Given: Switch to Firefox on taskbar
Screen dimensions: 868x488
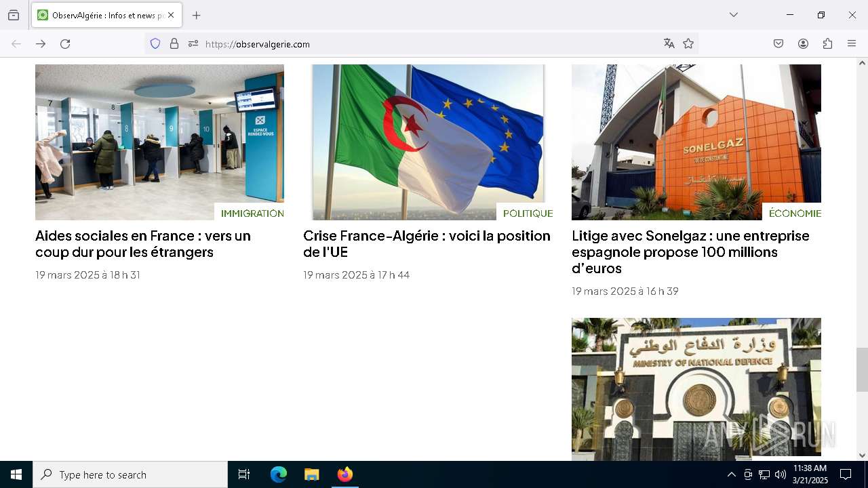Looking at the screenshot, I should 344,474.
